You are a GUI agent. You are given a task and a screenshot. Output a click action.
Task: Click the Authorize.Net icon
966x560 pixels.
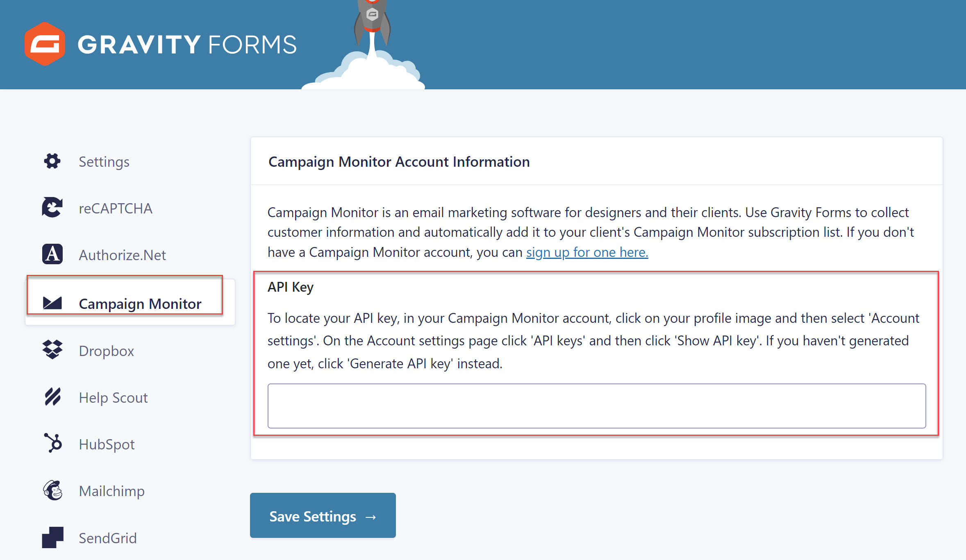(52, 254)
